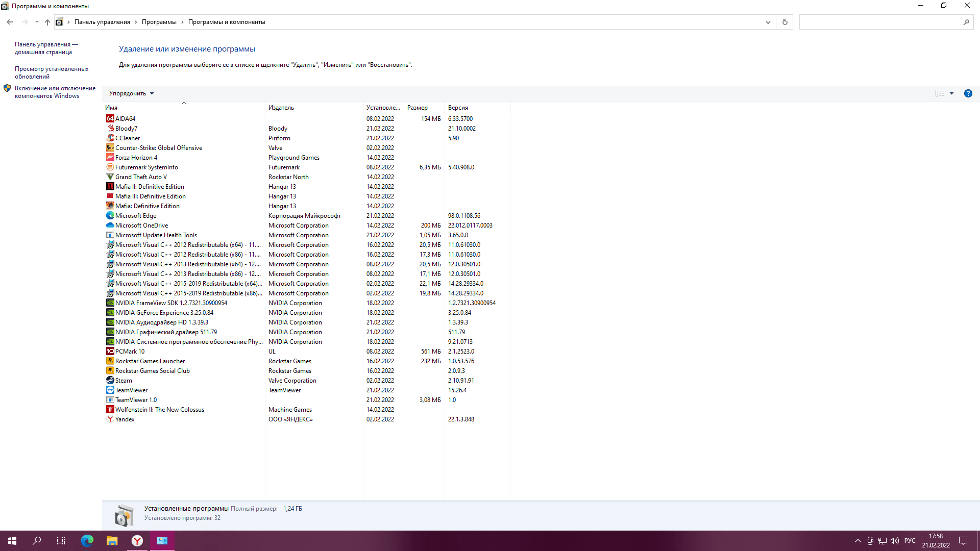
Task: Select Microsoft Edge list icon
Action: (110, 215)
